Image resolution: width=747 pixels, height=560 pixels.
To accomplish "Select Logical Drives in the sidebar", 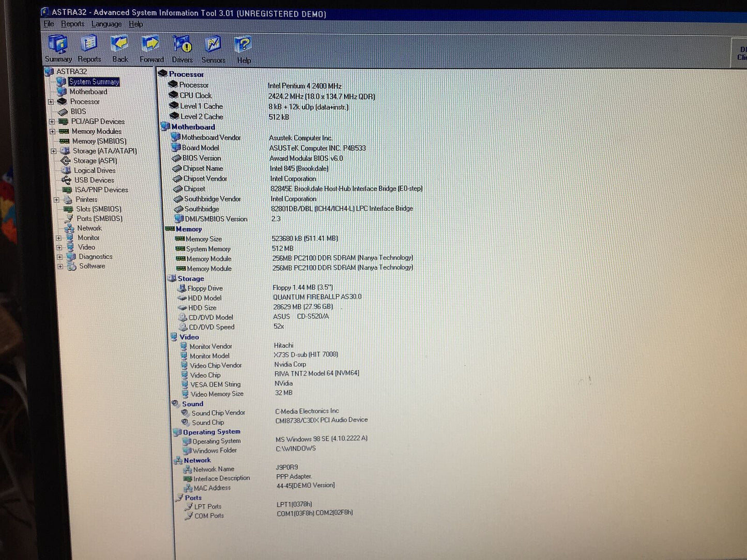I will click(95, 170).
